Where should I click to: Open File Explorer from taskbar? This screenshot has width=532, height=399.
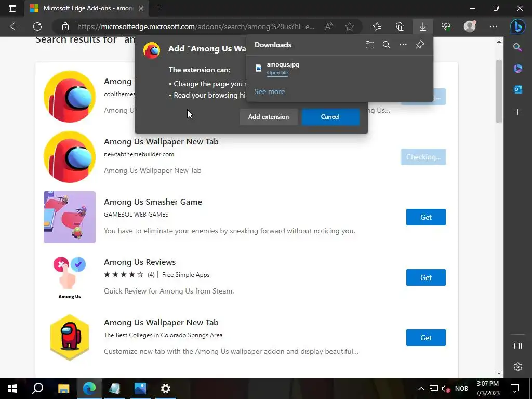pyautogui.click(x=63, y=389)
